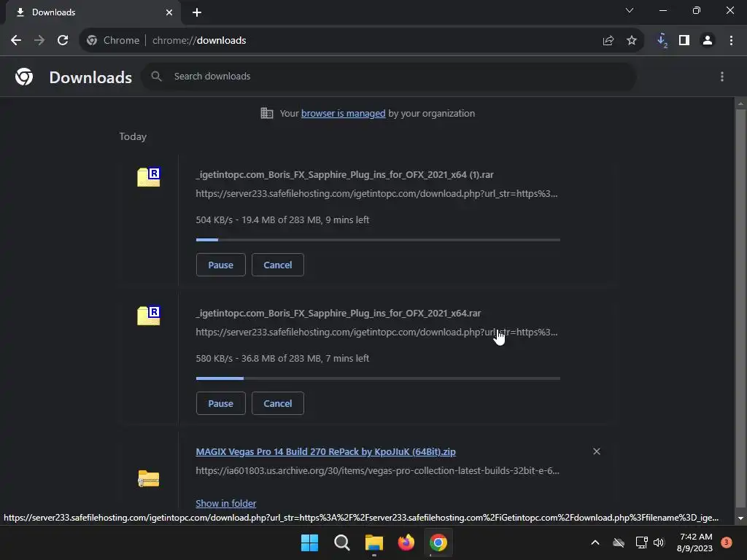Open the downloads toolbar bubble icon
The height and width of the screenshot is (560, 747).
point(662,41)
